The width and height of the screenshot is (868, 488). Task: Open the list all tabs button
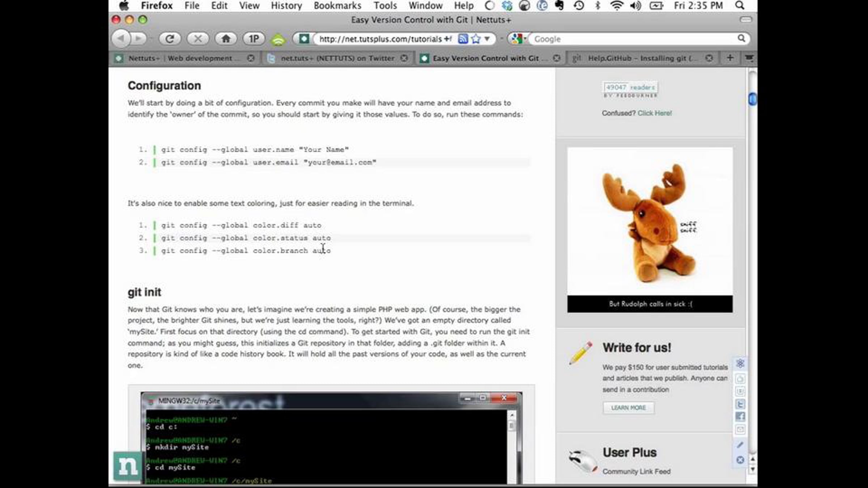tap(749, 58)
